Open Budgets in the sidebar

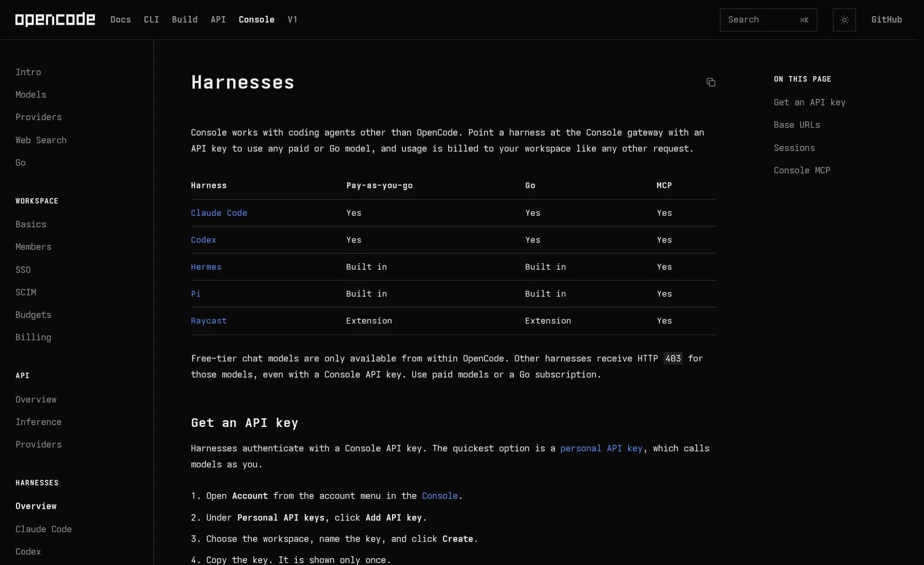pyautogui.click(x=33, y=315)
